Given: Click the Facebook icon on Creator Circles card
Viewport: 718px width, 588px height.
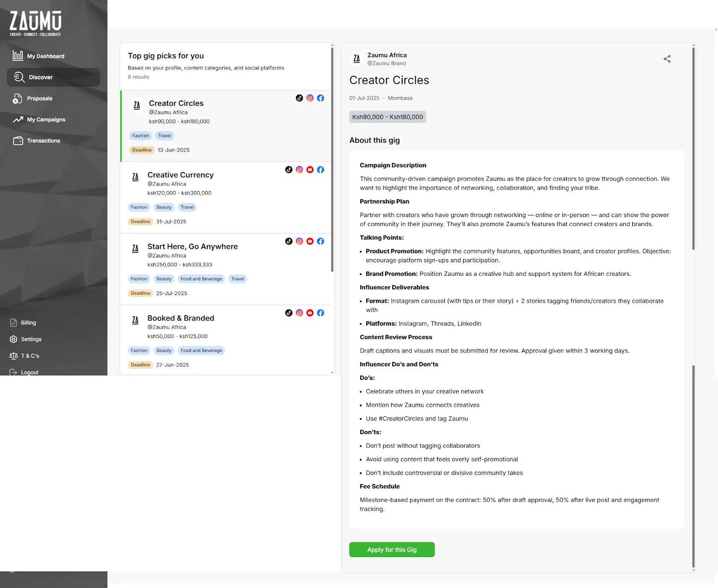Looking at the screenshot, I should [x=320, y=98].
